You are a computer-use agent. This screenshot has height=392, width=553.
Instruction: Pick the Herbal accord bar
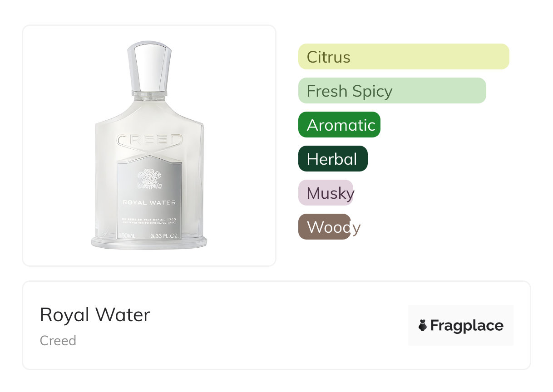[x=332, y=159]
